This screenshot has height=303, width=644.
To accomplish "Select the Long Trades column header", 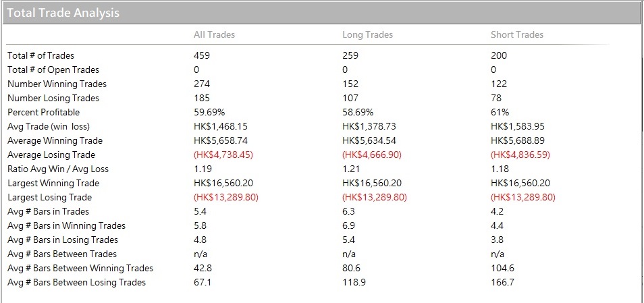I will [x=367, y=34].
